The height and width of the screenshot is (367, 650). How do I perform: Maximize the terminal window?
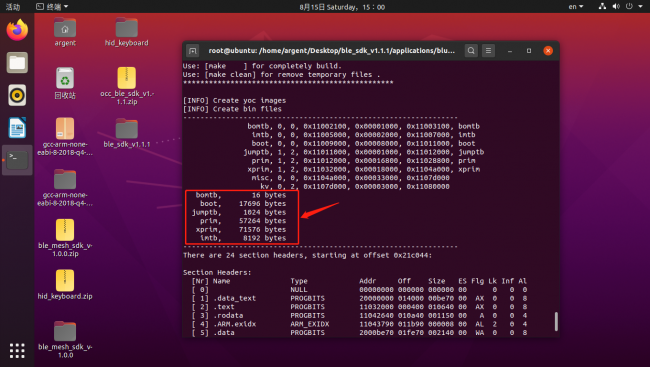coord(529,51)
